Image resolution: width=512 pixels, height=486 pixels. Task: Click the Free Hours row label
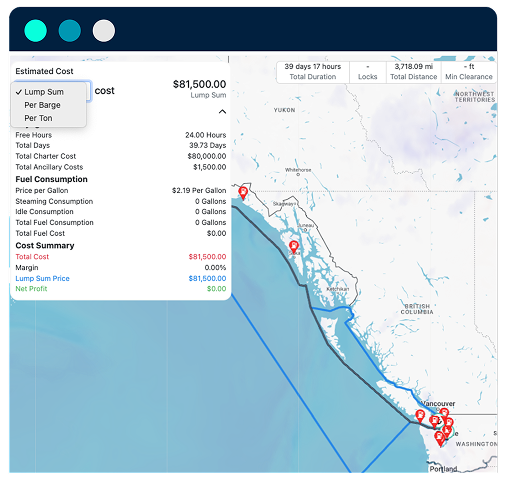(x=34, y=135)
